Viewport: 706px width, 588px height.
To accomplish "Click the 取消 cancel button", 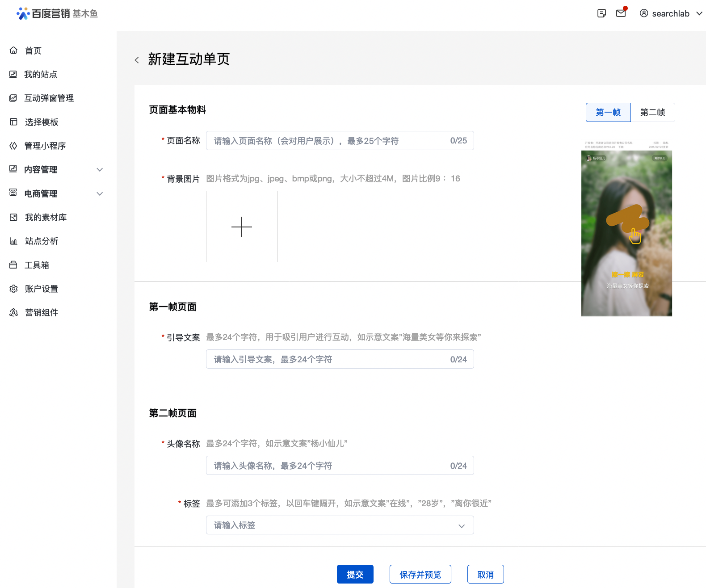I will (485, 574).
